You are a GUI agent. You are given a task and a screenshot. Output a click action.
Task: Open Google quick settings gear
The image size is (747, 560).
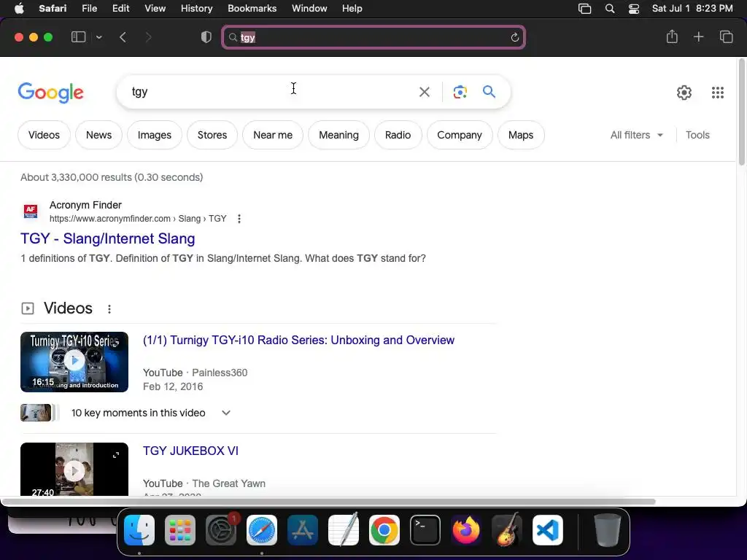pyautogui.click(x=684, y=93)
